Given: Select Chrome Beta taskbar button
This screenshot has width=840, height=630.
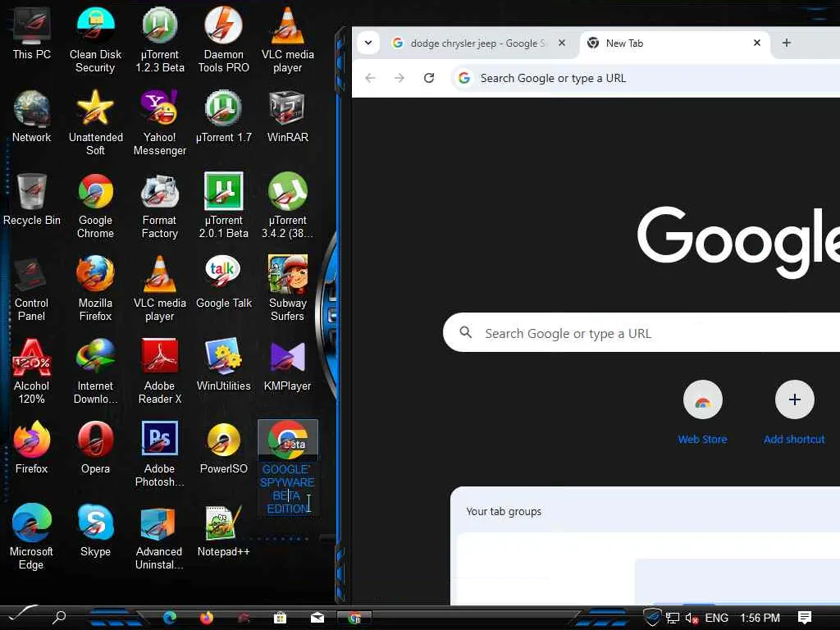Looking at the screenshot, I should 354,618.
